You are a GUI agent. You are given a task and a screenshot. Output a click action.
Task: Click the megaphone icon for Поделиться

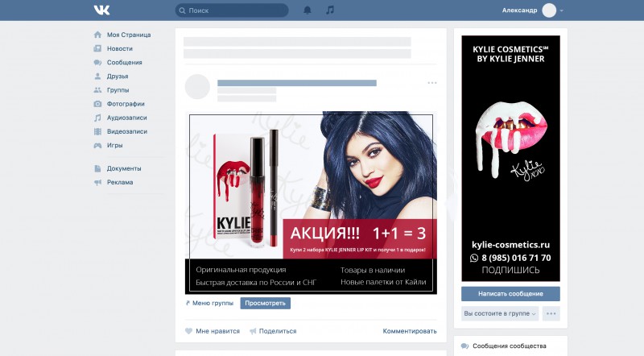(x=253, y=331)
